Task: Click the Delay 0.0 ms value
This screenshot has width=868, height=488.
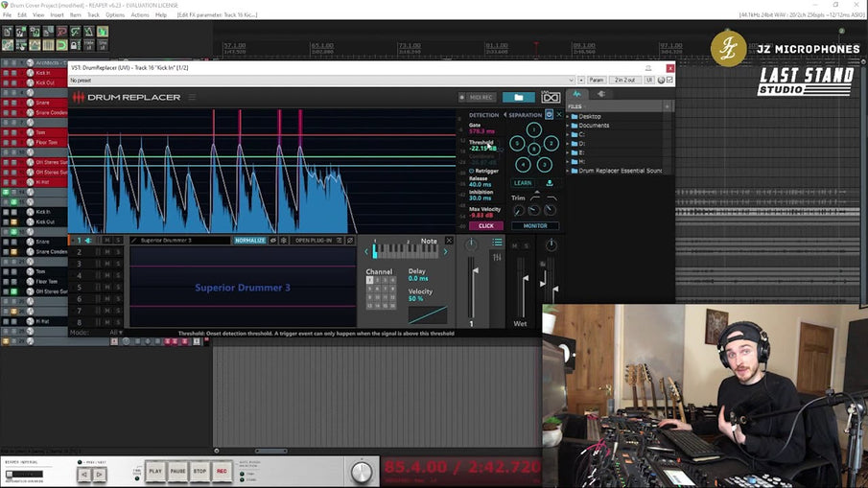Action: coord(418,278)
